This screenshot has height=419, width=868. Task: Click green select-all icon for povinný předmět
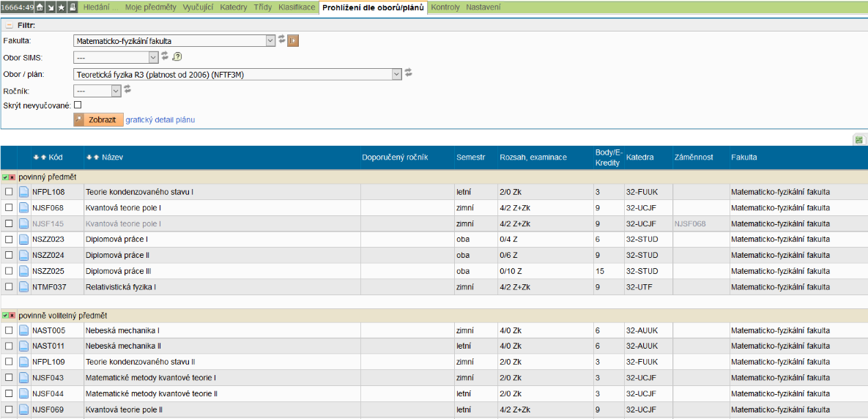(x=5, y=177)
